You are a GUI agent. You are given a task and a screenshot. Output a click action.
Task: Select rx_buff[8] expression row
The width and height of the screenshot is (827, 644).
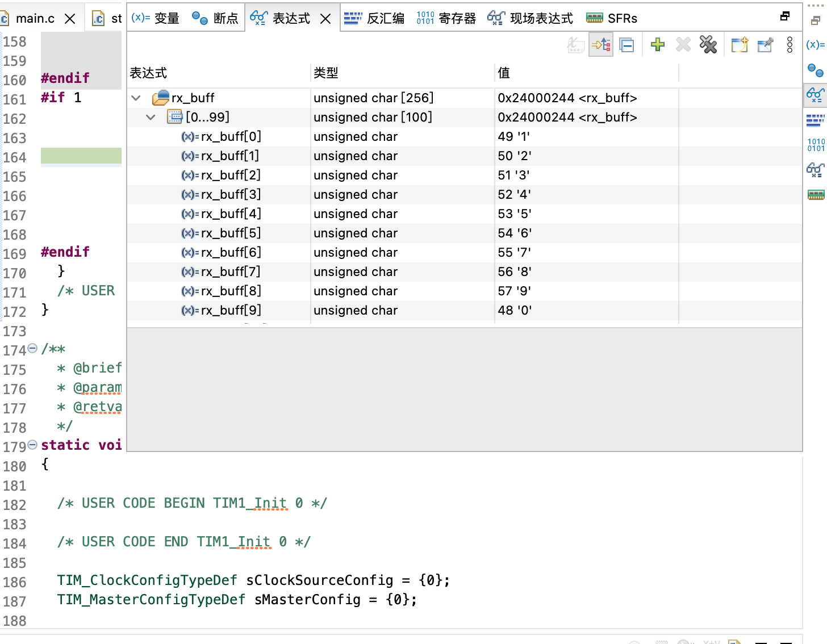click(x=464, y=291)
